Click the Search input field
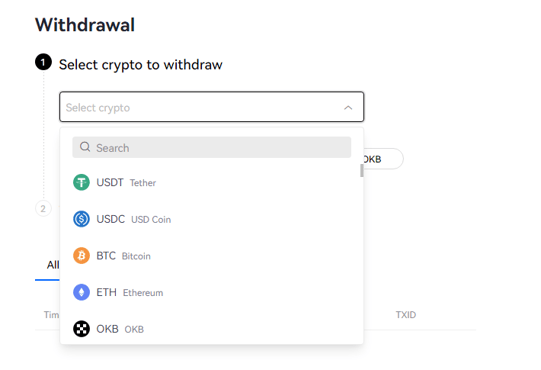This screenshot has width=541, height=370. pyautogui.click(x=212, y=147)
